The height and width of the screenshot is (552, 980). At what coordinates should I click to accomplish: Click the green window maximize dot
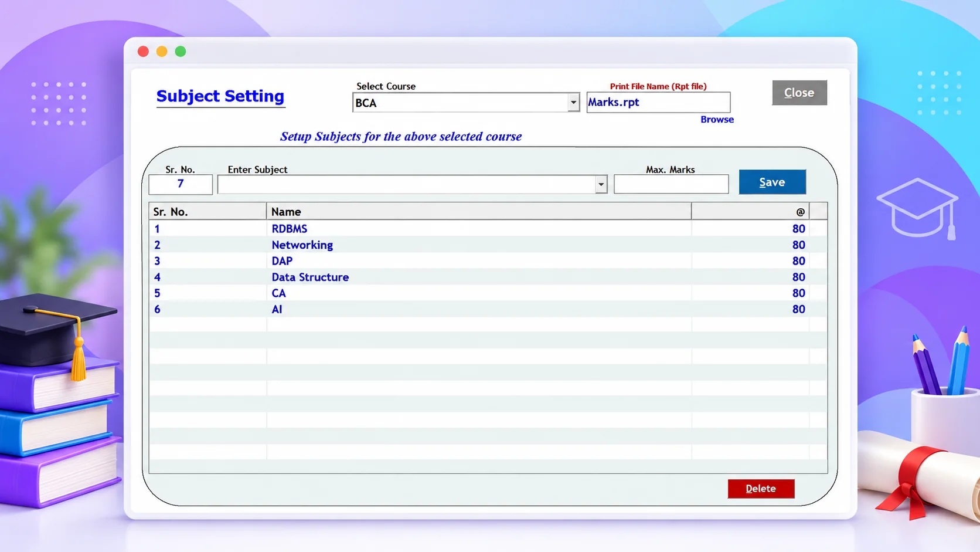(181, 52)
